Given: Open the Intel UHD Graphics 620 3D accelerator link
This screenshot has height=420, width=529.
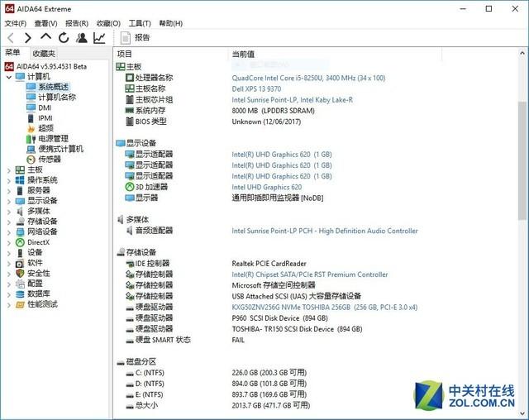Looking at the screenshot, I should coord(266,187).
